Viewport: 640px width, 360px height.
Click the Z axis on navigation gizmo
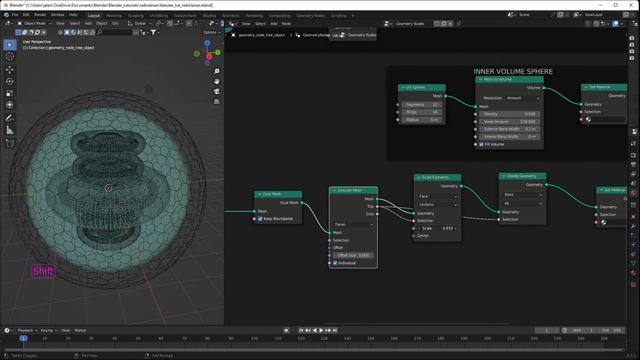coord(207,43)
